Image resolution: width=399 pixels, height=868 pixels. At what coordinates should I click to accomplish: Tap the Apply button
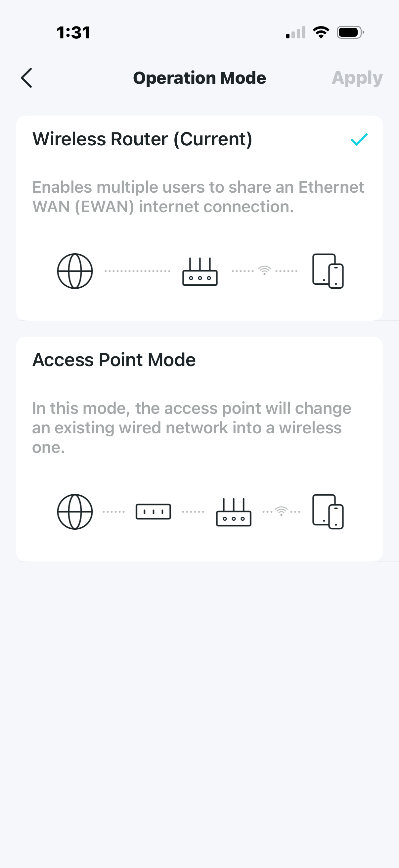click(x=357, y=78)
